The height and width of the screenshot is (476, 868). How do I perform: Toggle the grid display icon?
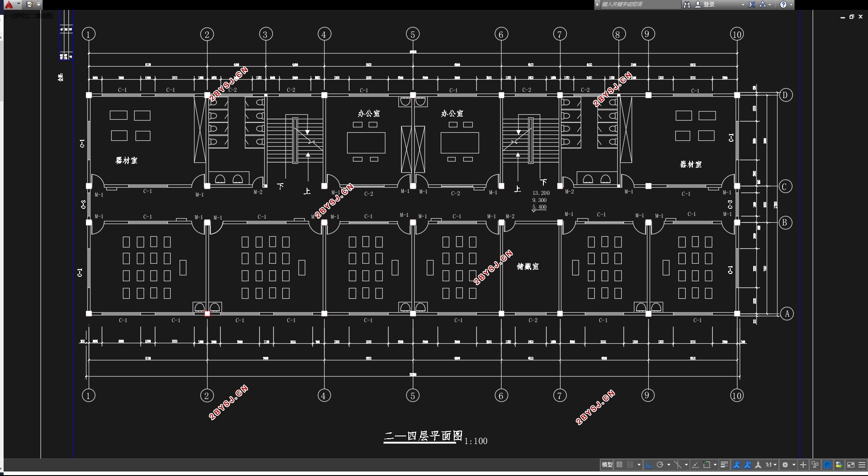tap(619, 465)
